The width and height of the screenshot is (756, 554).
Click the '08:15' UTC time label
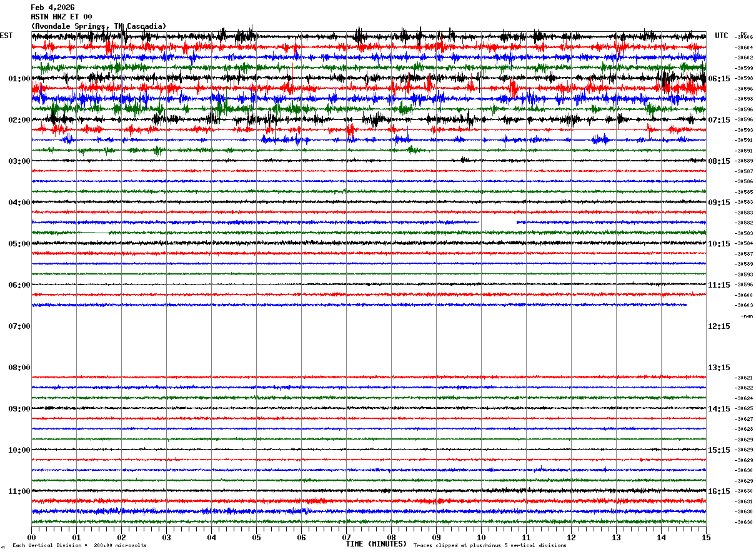pos(720,161)
